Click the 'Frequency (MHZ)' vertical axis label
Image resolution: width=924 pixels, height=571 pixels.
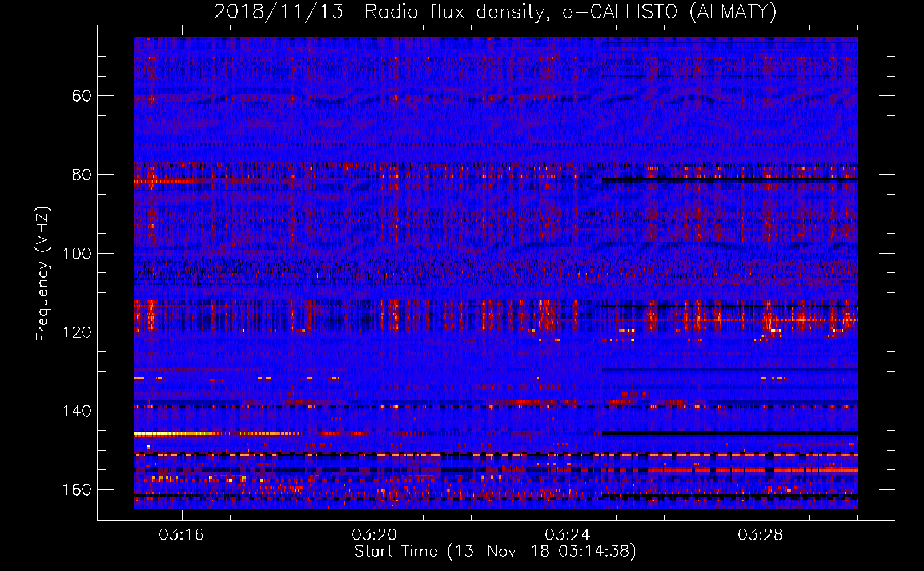(43, 274)
